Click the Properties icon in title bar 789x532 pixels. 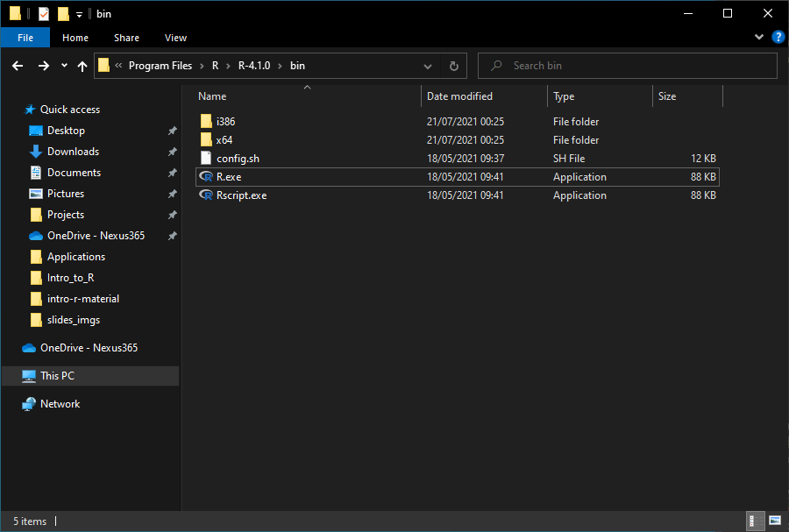pyautogui.click(x=44, y=14)
